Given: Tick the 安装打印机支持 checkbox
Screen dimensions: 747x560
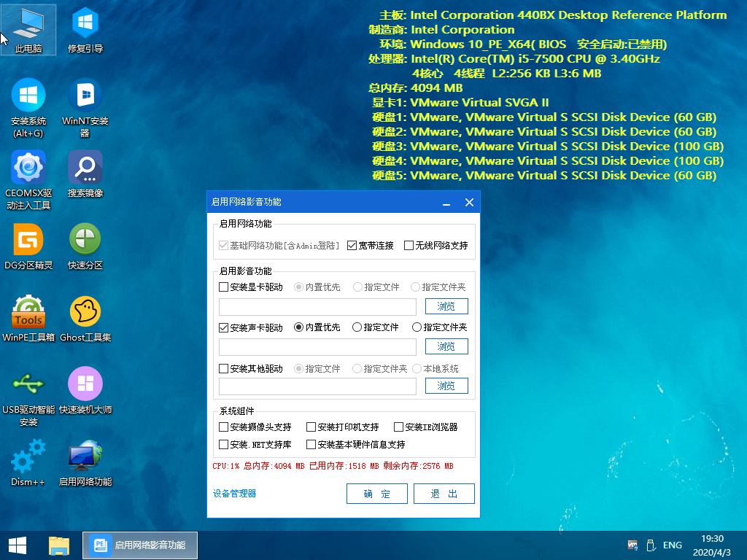Looking at the screenshot, I should tap(311, 427).
